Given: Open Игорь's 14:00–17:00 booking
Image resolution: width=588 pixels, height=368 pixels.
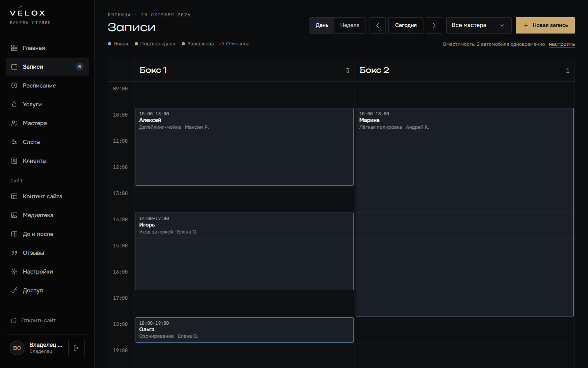Looking at the screenshot, I should [245, 251].
